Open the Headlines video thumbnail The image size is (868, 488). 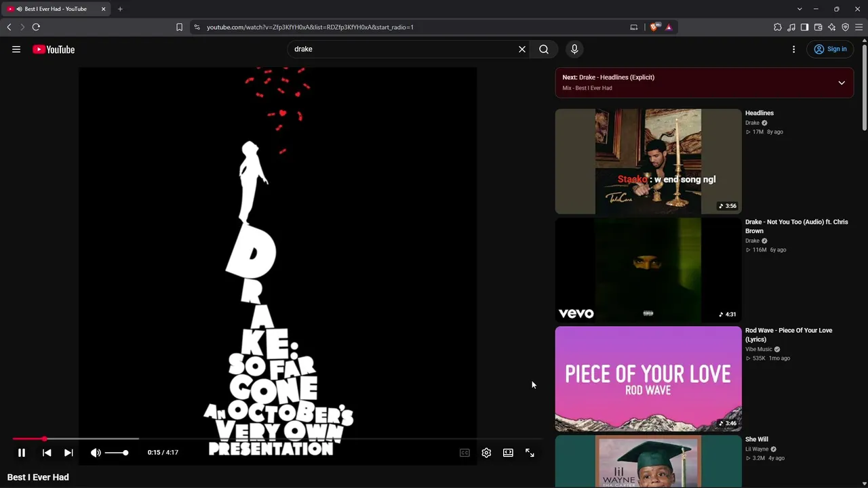648,161
